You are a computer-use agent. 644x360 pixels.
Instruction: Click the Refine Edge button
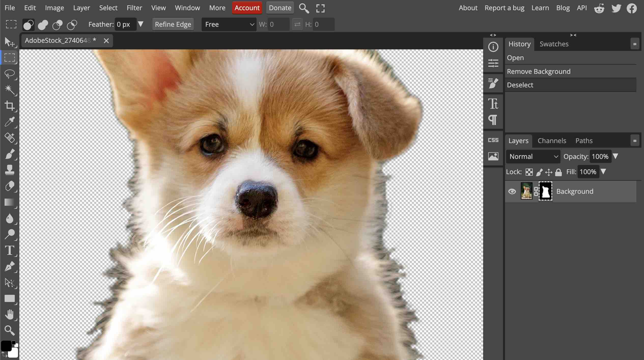coord(173,24)
